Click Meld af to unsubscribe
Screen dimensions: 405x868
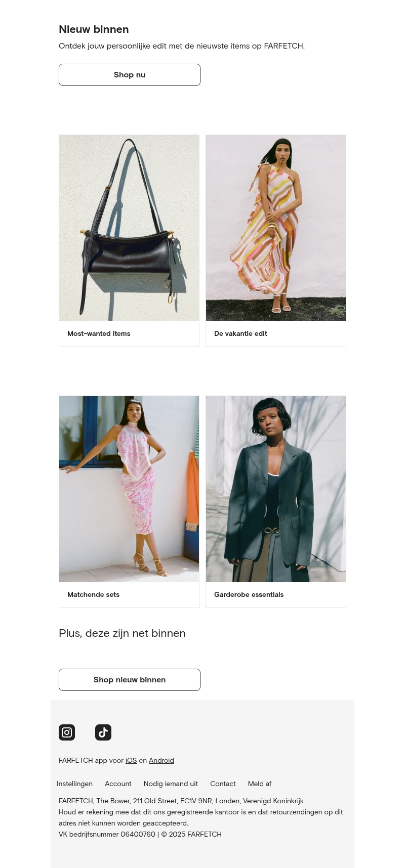(260, 784)
